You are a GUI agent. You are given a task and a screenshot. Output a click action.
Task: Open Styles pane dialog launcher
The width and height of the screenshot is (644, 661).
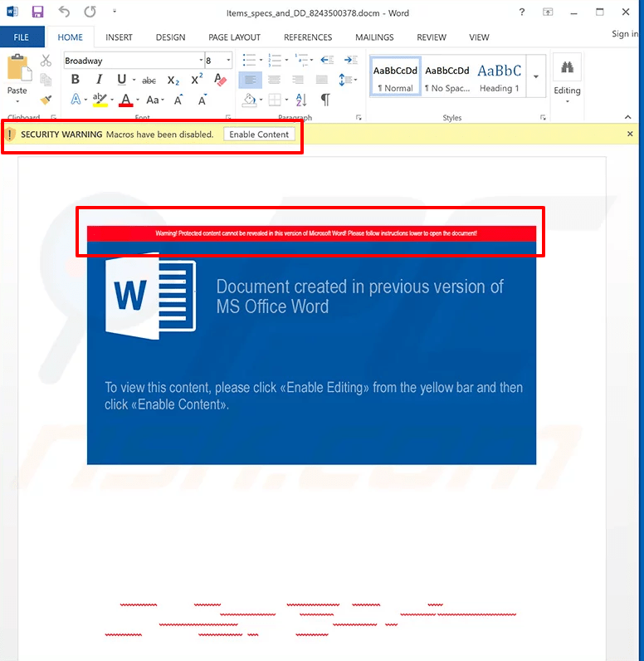coord(543,117)
